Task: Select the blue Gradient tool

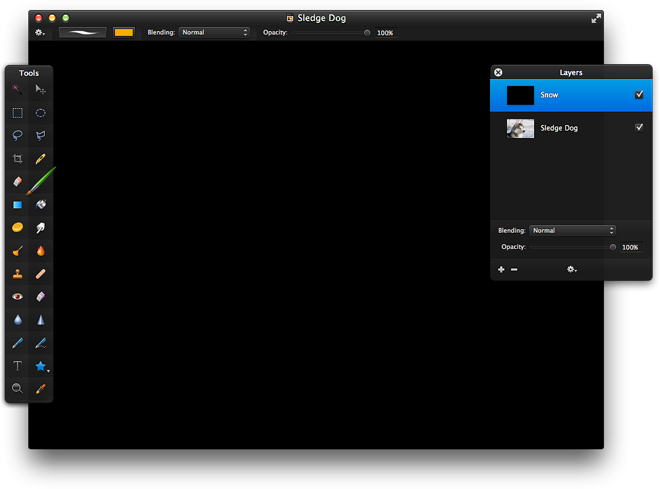Action: point(17,205)
